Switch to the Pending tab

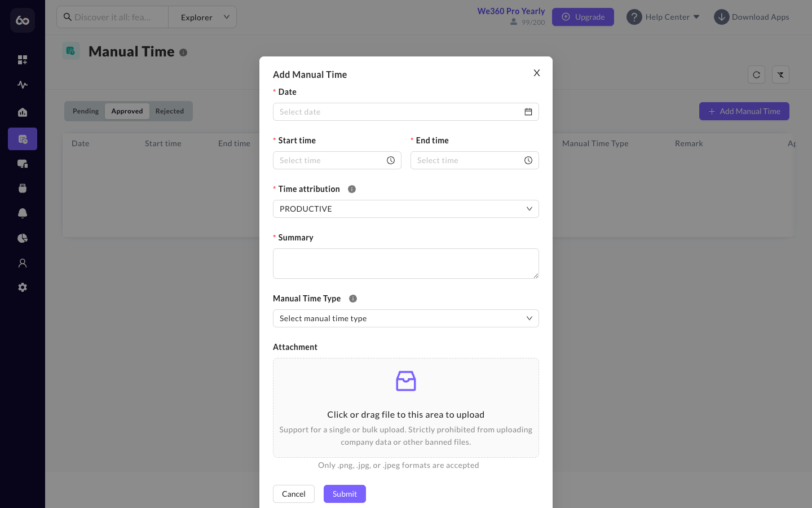pos(86,111)
